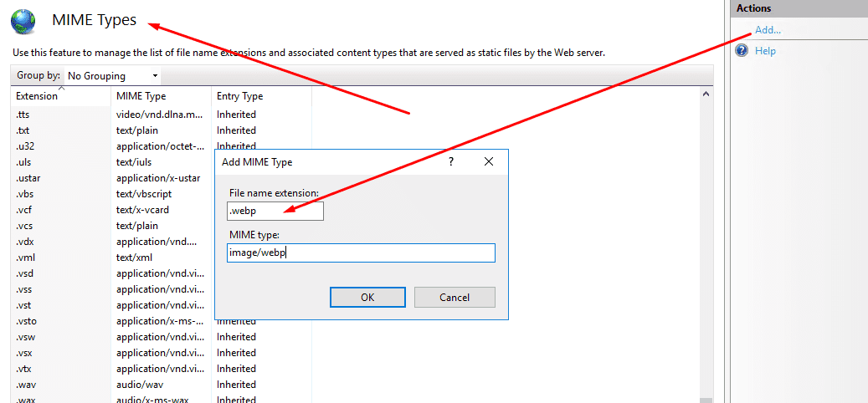Click the application/x-ms-... MIME type cell
The image size is (868, 403).
[161, 321]
